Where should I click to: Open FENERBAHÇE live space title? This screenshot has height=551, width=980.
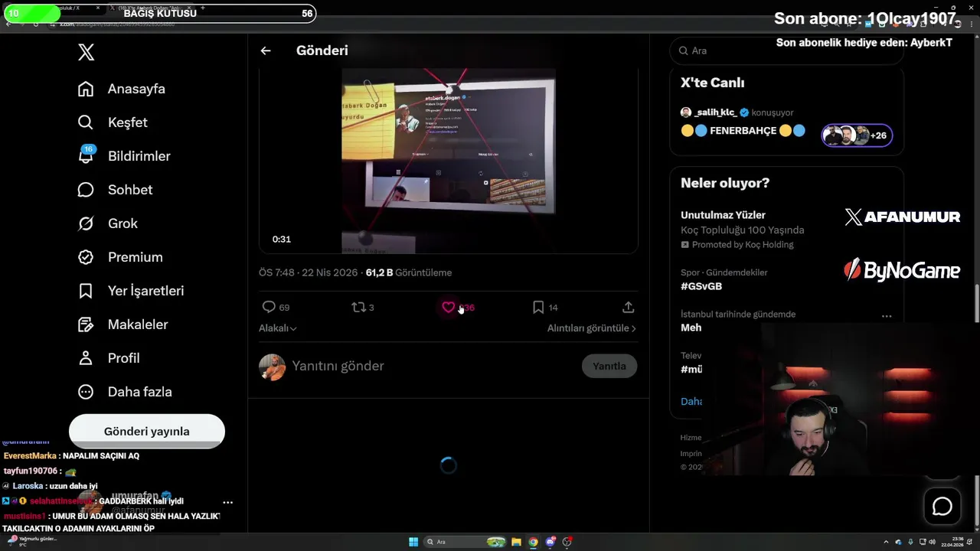point(743,131)
